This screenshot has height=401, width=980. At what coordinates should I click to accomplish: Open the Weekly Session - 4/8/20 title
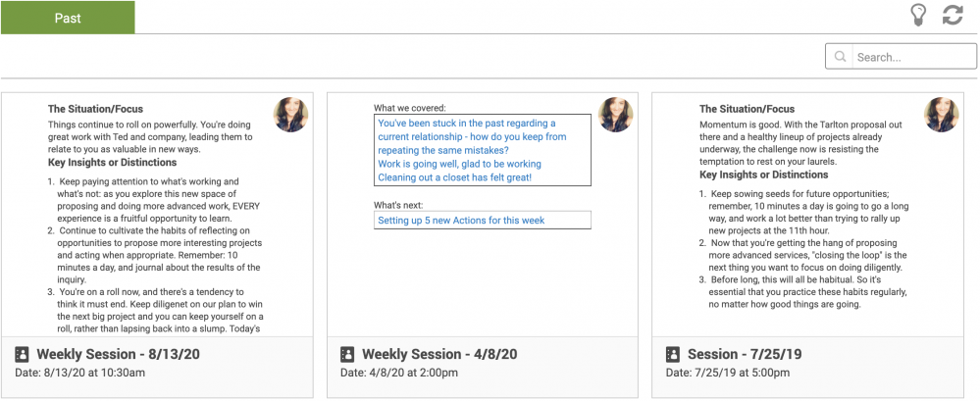[x=439, y=354]
